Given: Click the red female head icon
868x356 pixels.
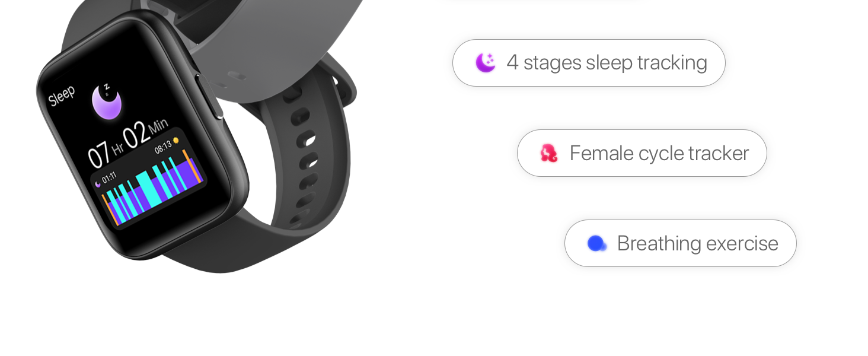Looking at the screenshot, I should [549, 153].
